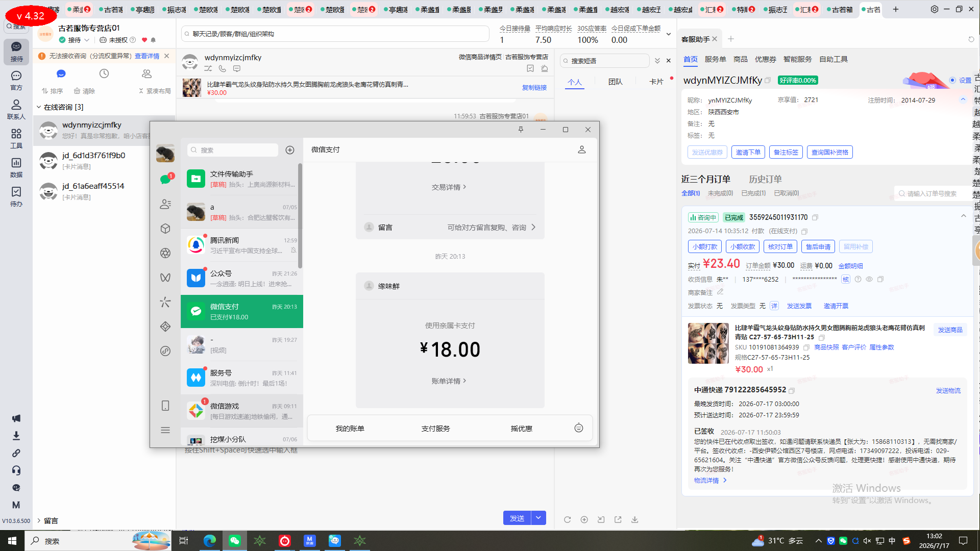Screen dimensions: 980x551
Task: Open 我的账单 menu in WeChat Pay
Action: pos(350,429)
